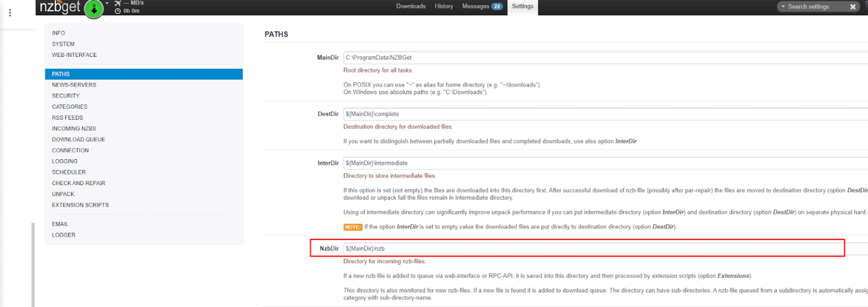Open the News-Servers settings section
This screenshot has width=868, height=307.
(74, 85)
